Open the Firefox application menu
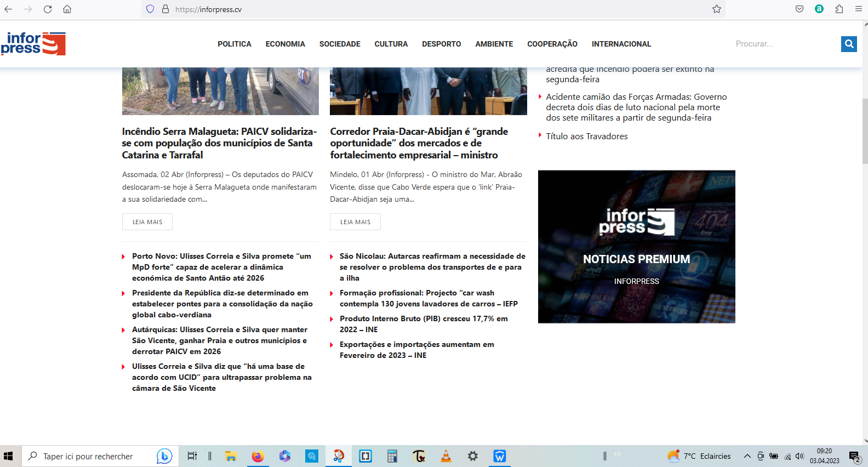868x467 pixels. pyautogui.click(x=858, y=9)
